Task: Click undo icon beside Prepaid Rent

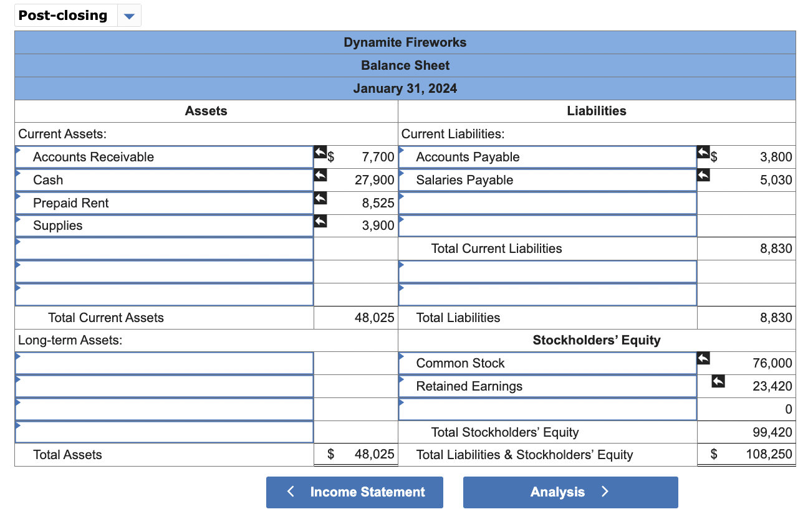Action: [x=320, y=198]
